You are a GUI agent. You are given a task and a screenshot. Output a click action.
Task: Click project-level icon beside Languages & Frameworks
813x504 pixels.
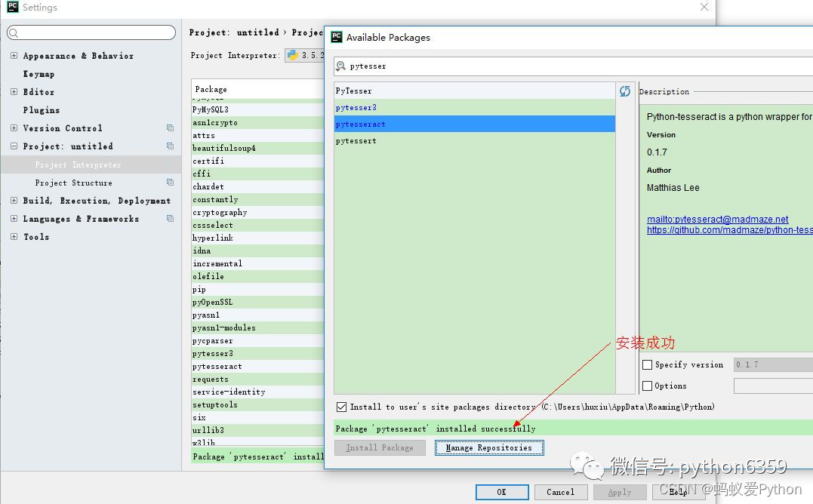[x=170, y=219]
